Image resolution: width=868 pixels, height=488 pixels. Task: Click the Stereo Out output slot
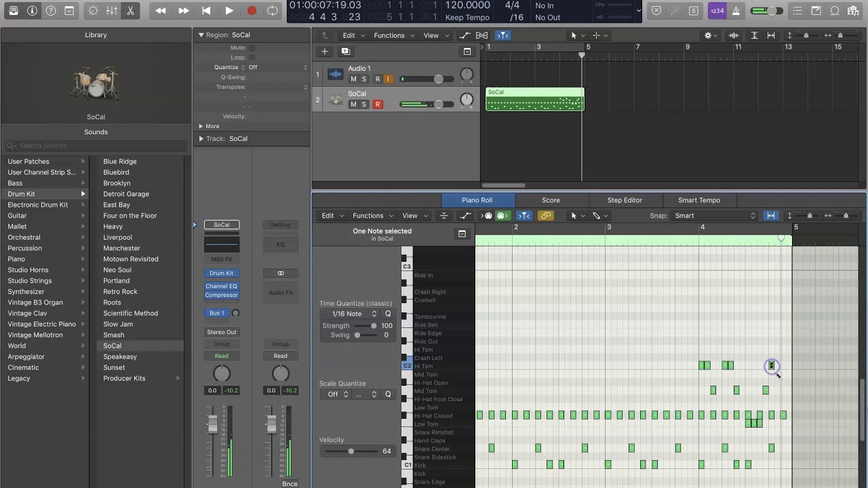[x=222, y=332]
